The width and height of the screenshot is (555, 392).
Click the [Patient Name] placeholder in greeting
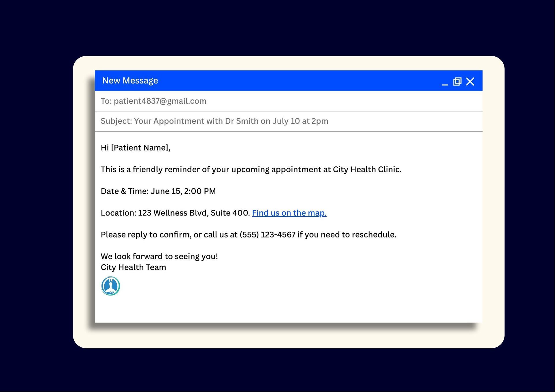[x=140, y=148]
